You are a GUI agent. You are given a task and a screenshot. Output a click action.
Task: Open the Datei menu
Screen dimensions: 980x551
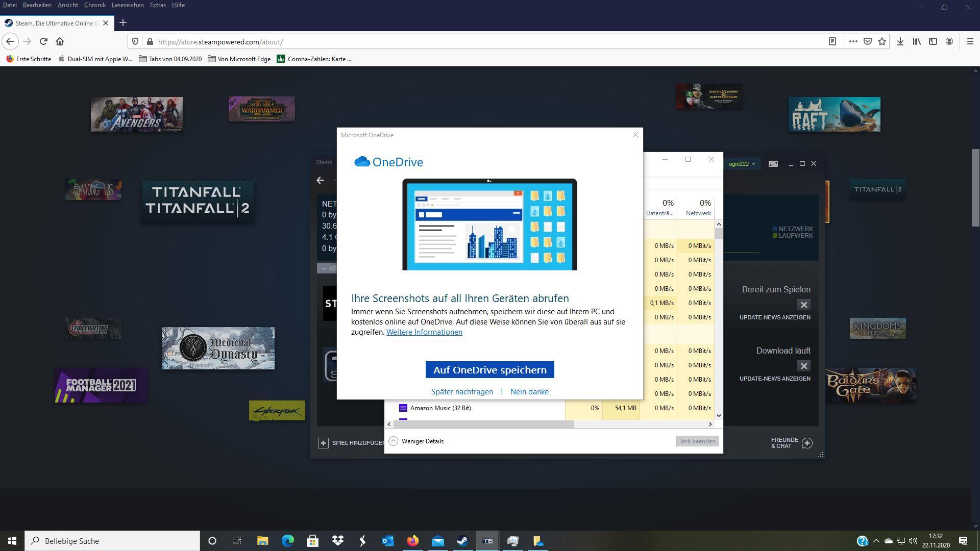(10, 5)
